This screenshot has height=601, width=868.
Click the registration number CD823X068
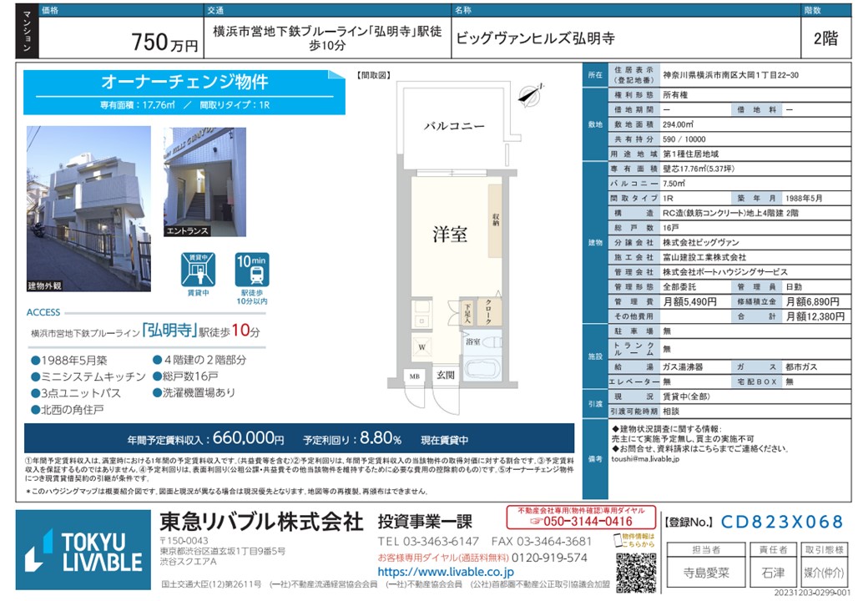(781, 523)
